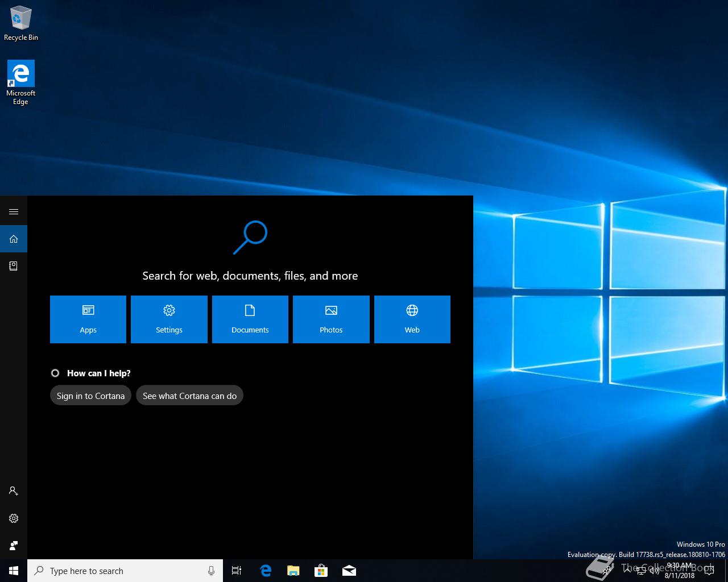
Task: Select the Home icon in search sidebar
Action: pyautogui.click(x=14, y=239)
